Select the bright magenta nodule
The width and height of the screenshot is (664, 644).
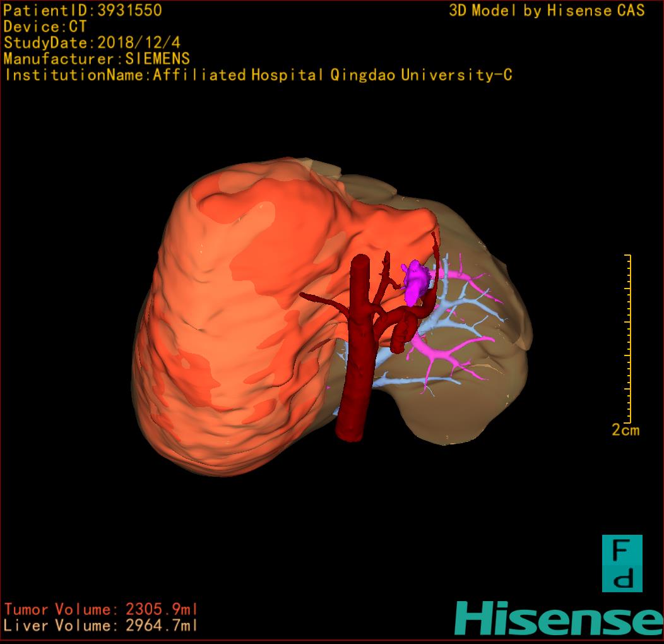tap(415, 282)
